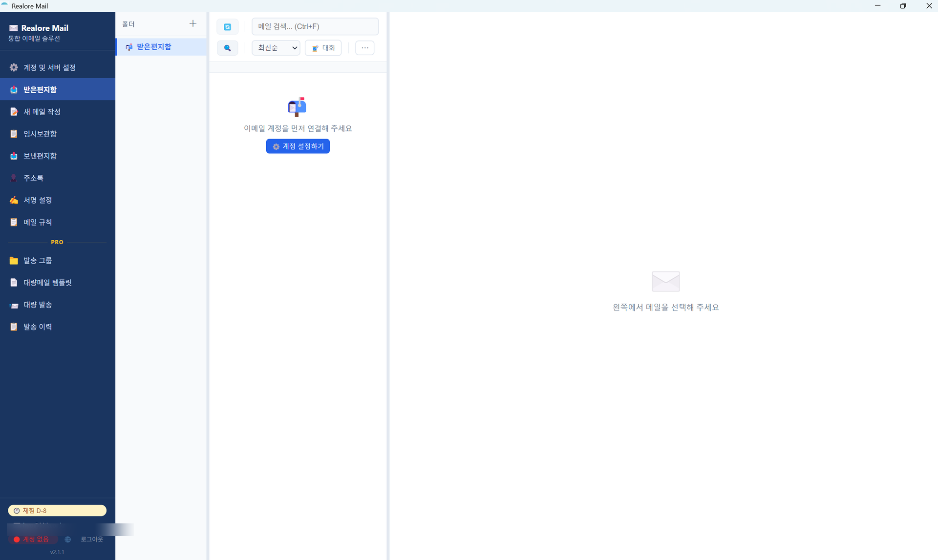Click the 체험 D-8 trial badge
The width and height of the screenshot is (938, 560).
click(57, 511)
